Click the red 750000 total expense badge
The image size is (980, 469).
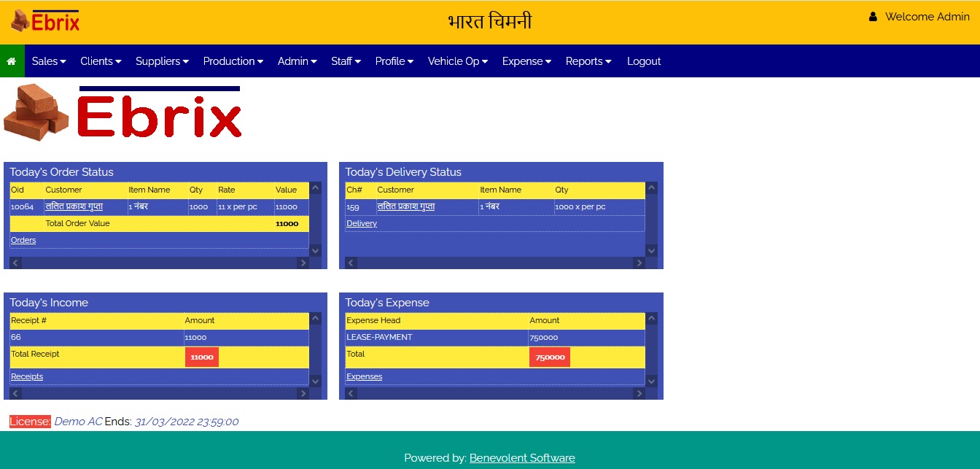pyautogui.click(x=550, y=357)
